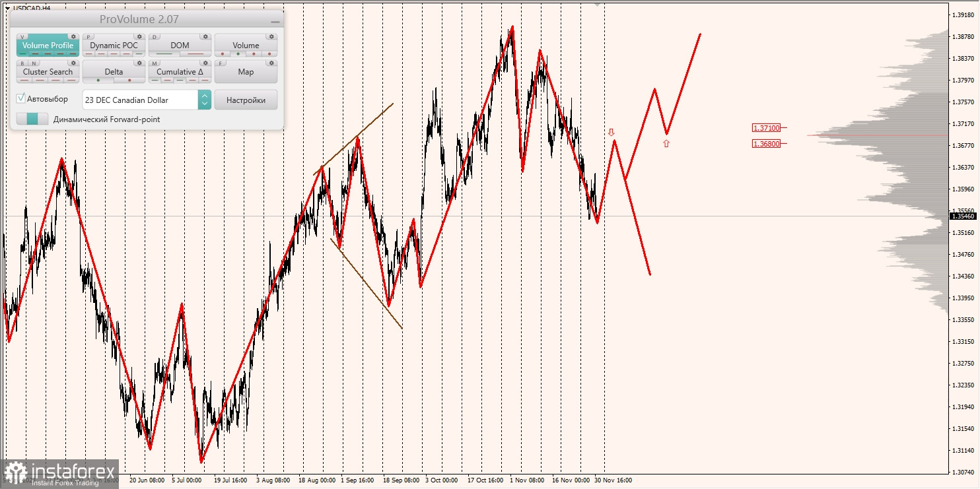This screenshot has height=489, width=980.
Task: Click the V hotkey tag on Volume Profile
Action: click(22, 37)
